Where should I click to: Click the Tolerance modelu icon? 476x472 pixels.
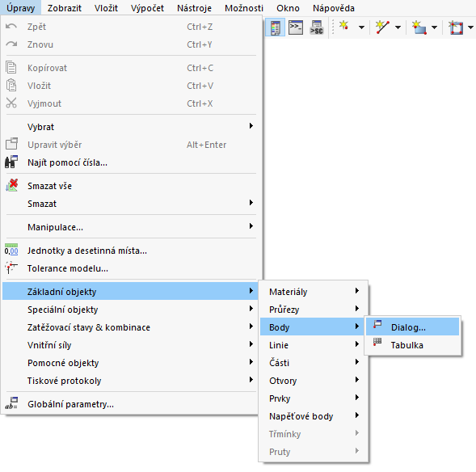point(11,268)
